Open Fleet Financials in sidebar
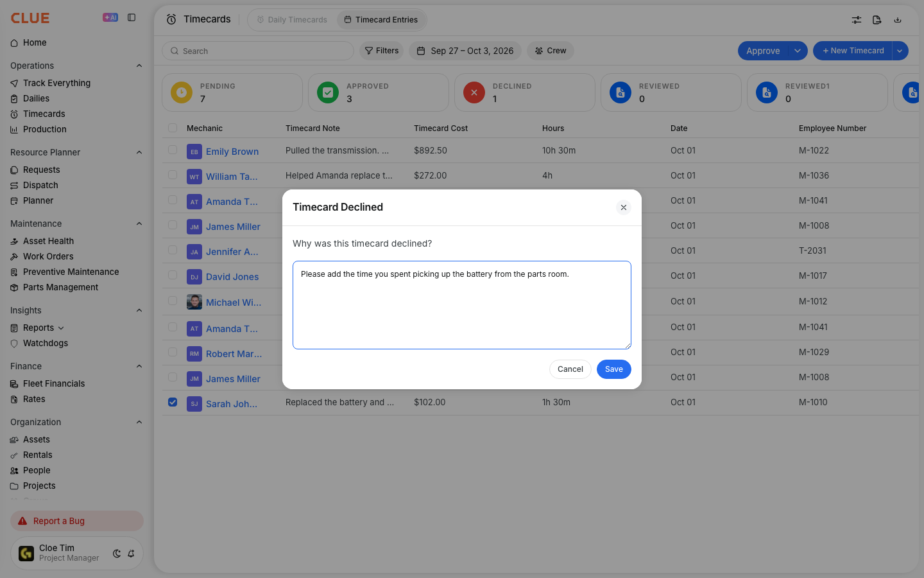The width and height of the screenshot is (924, 578). pyautogui.click(x=54, y=383)
